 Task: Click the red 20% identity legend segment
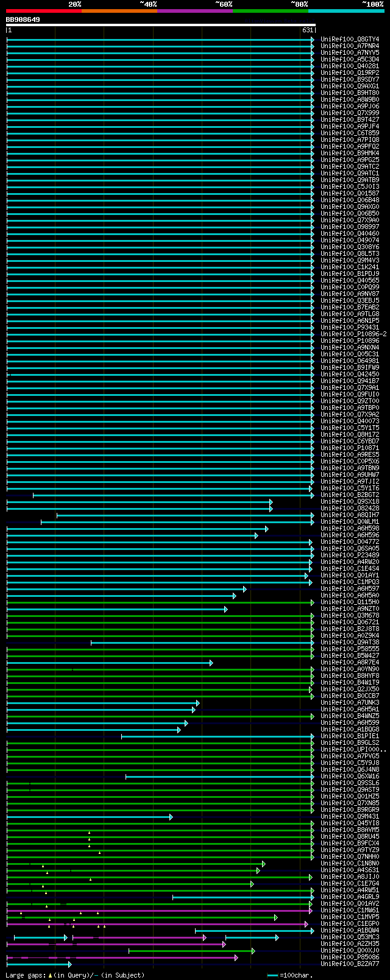[43, 10]
